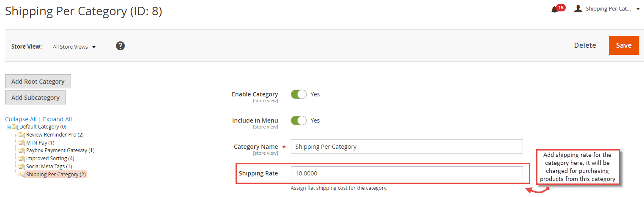Click the MTN Pay folder icon
The width and height of the screenshot is (644, 197).
22,143
